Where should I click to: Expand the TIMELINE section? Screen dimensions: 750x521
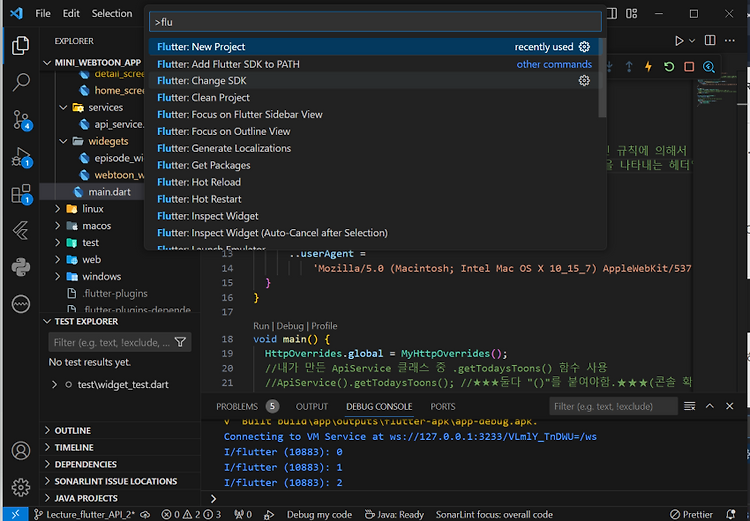pos(47,447)
